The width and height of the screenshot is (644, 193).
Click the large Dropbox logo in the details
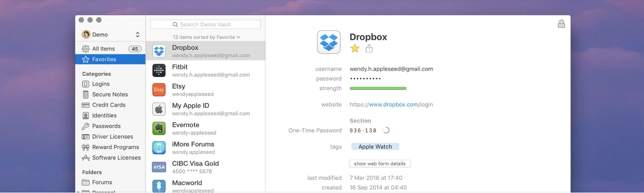click(329, 42)
